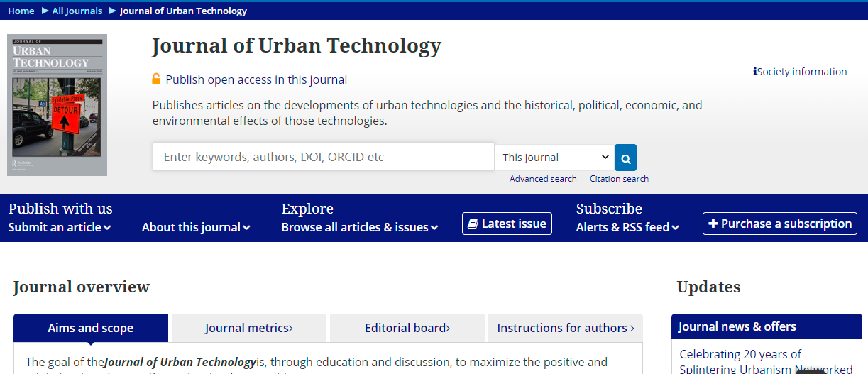The width and height of the screenshot is (868, 374).
Task: Go to Instructions for authors tab
Action: [x=565, y=328]
